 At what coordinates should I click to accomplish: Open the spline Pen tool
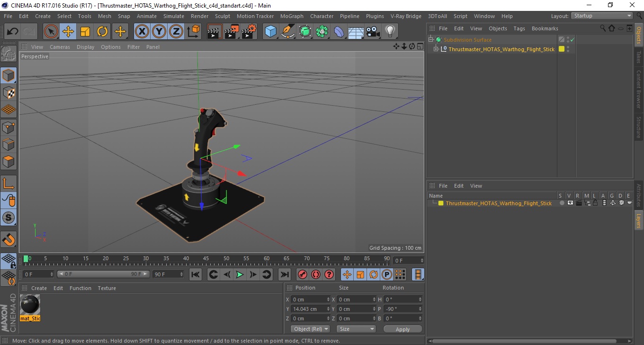click(288, 32)
